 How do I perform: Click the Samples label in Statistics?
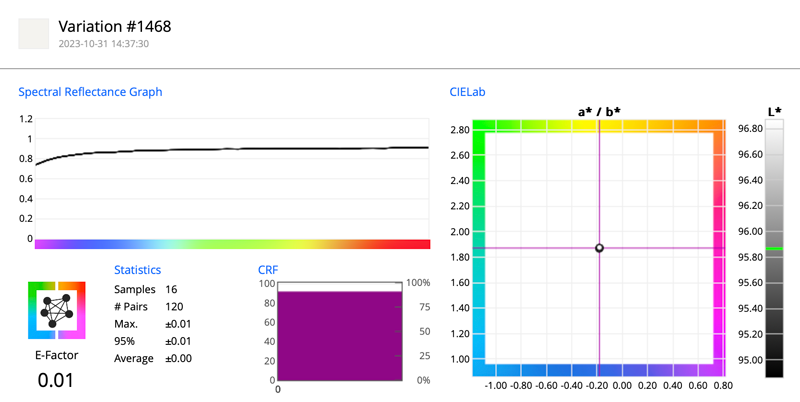point(135,289)
